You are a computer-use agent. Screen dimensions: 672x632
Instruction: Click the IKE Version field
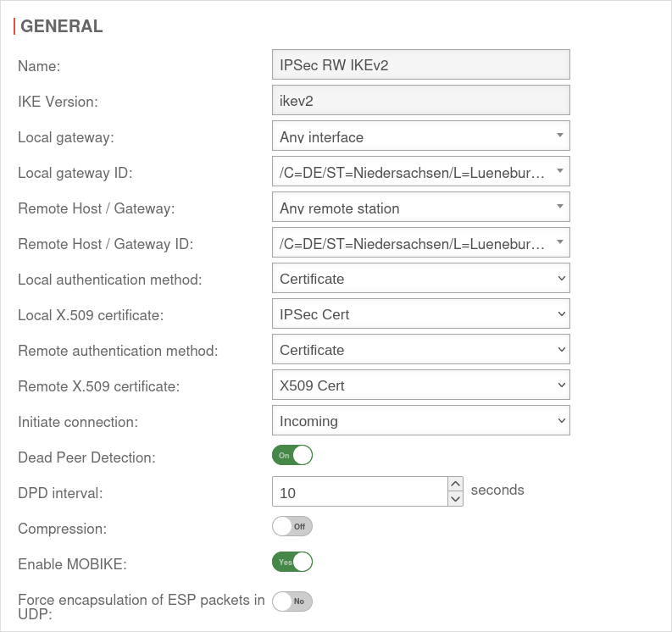click(420, 101)
